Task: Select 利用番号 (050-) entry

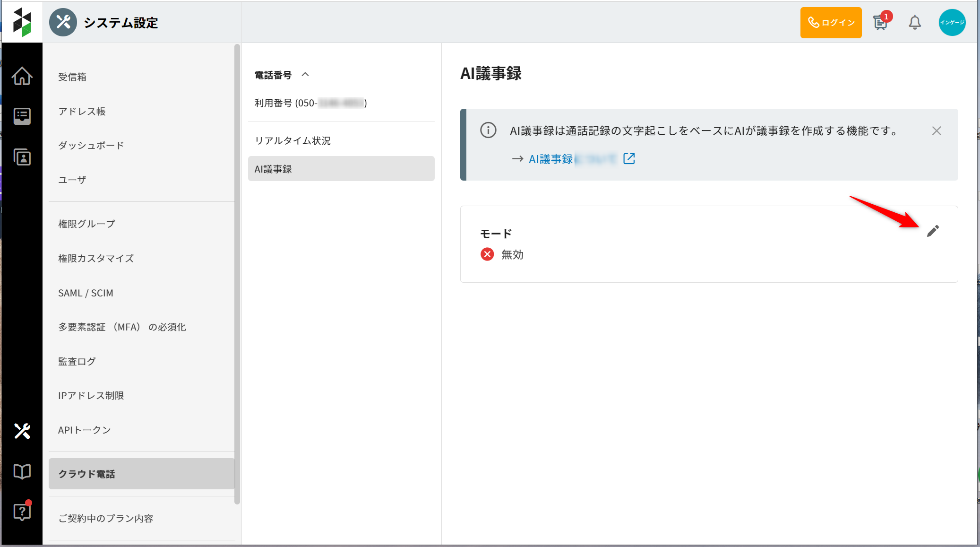Action: pyautogui.click(x=310, y=103)
